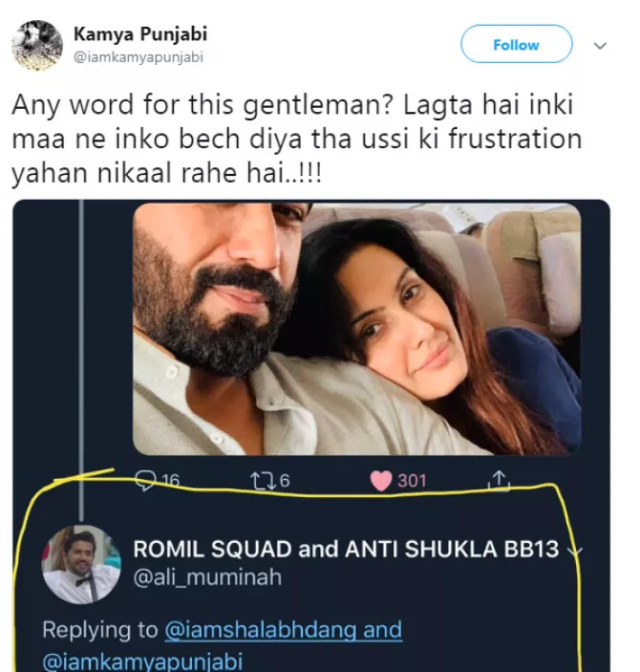The image size is (640, 672).
Task: Open the embedded selfie photo
Action: pos(356,328)
